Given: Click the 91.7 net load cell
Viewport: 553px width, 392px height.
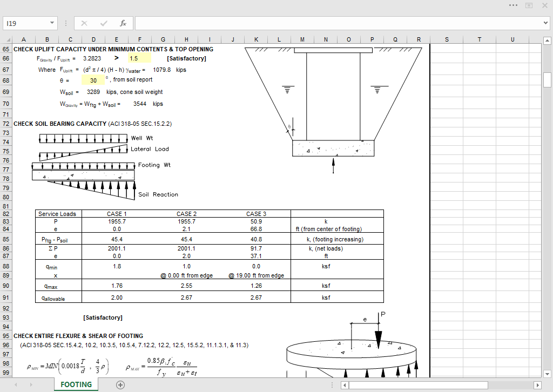Looking at the screenshot, I should pyautogui.click(x=256, y=248).
